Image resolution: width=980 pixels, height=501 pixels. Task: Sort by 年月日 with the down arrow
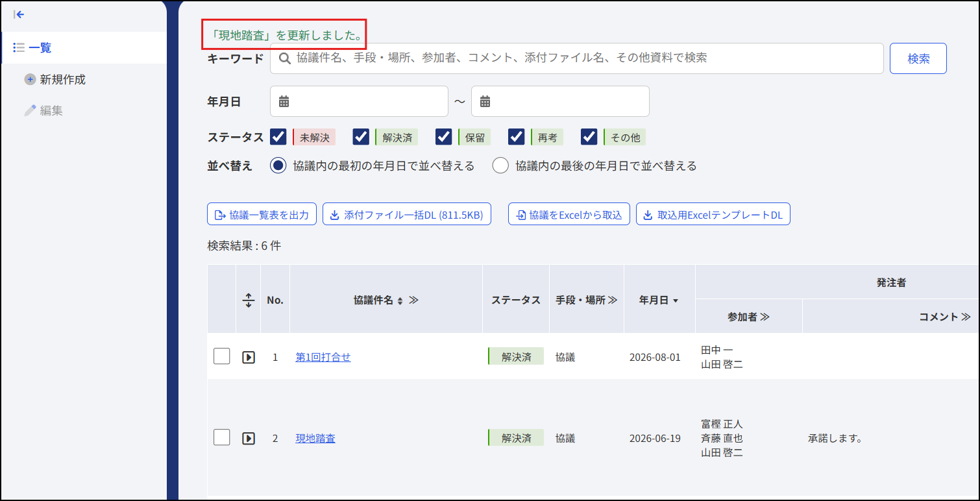675,300
